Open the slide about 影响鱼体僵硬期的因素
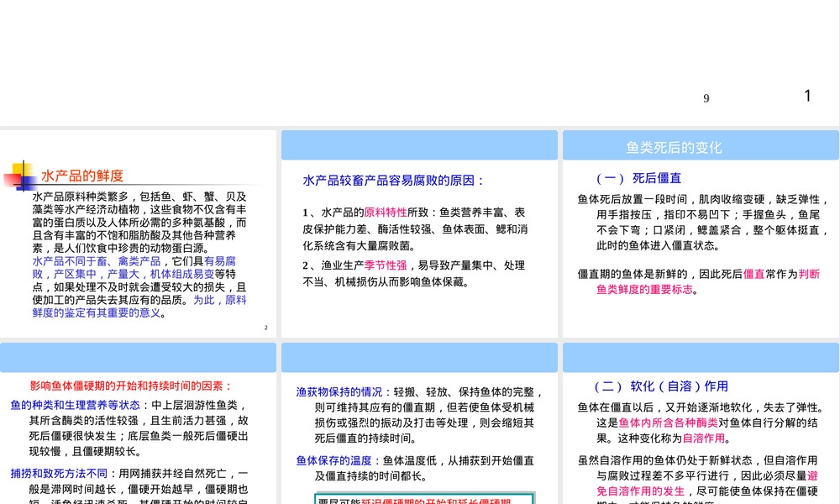Viewport: 840px width, 504px height. point(139,423)
